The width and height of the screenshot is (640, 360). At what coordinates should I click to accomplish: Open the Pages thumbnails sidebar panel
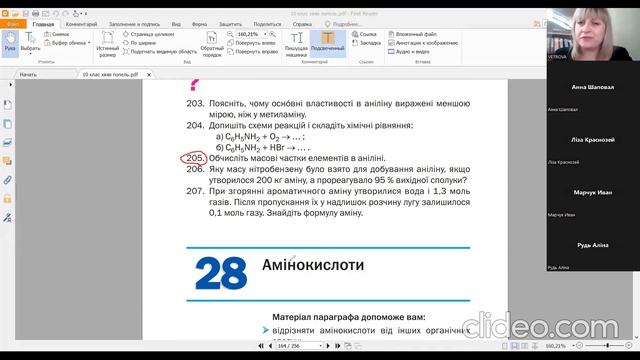coord(7,124)
